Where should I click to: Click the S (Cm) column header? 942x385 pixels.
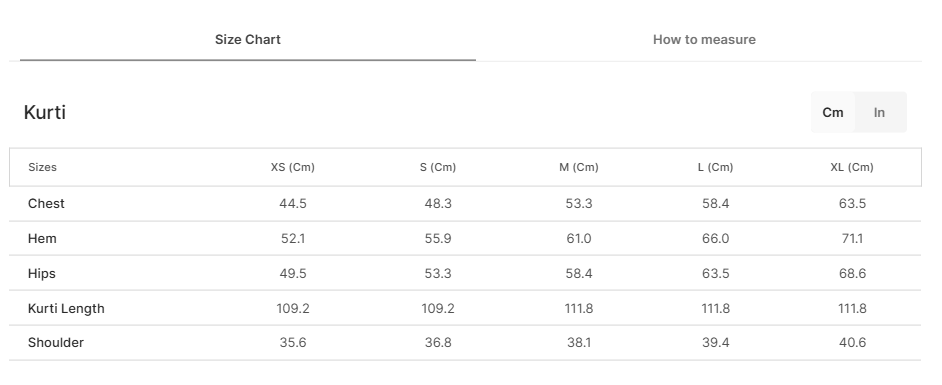coord(438,167)
